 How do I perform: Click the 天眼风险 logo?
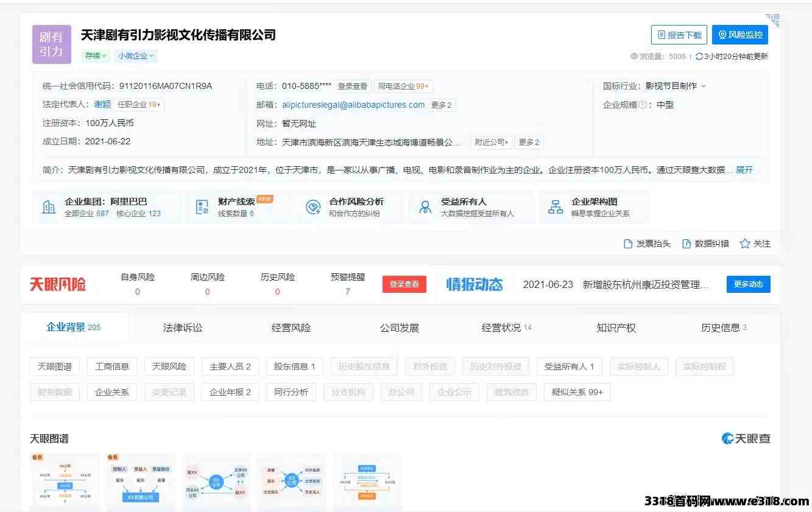coord(58,284)
